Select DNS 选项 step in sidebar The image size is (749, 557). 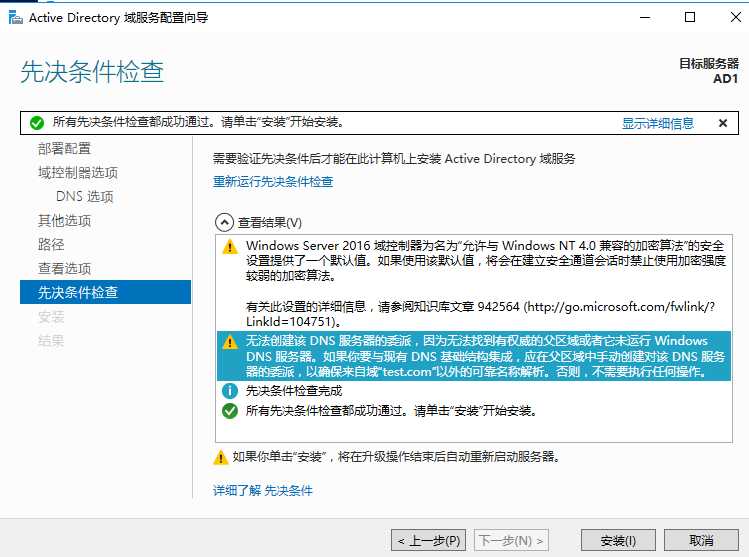[x=85, y=196]
